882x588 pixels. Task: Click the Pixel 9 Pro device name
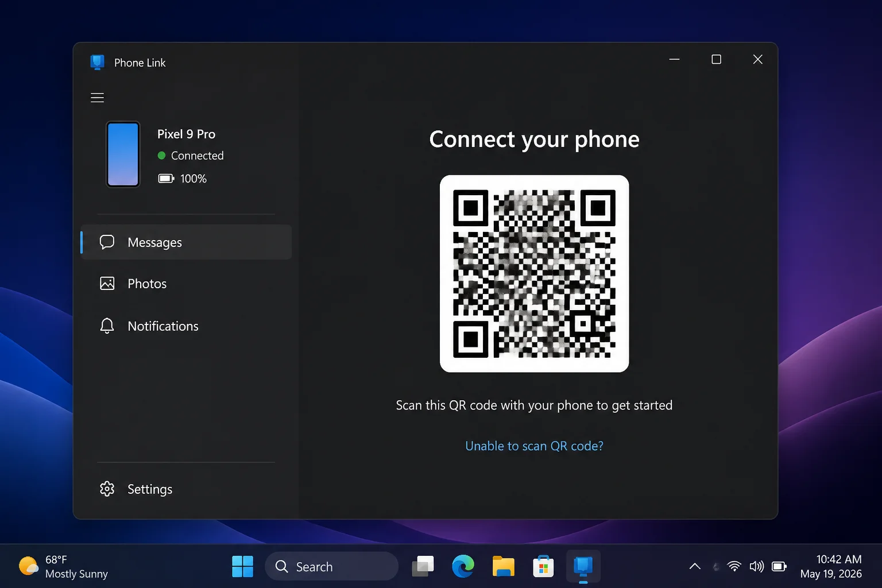point(186,134)
